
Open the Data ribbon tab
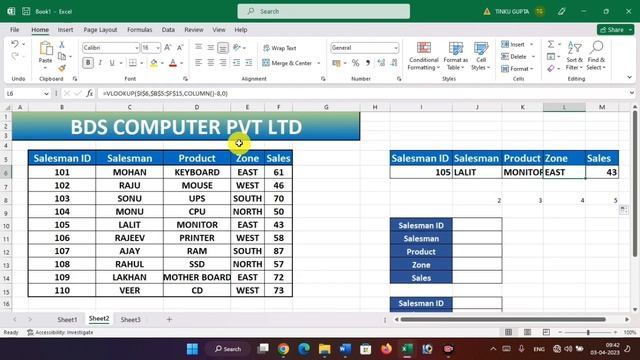point(168,30)
